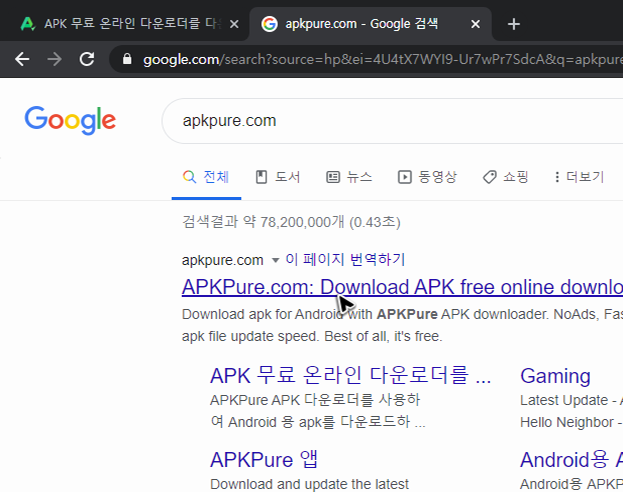623x492 pixels.
Task: Close the apkpure.com Google 검색 tab
Action: pos(475,24)
